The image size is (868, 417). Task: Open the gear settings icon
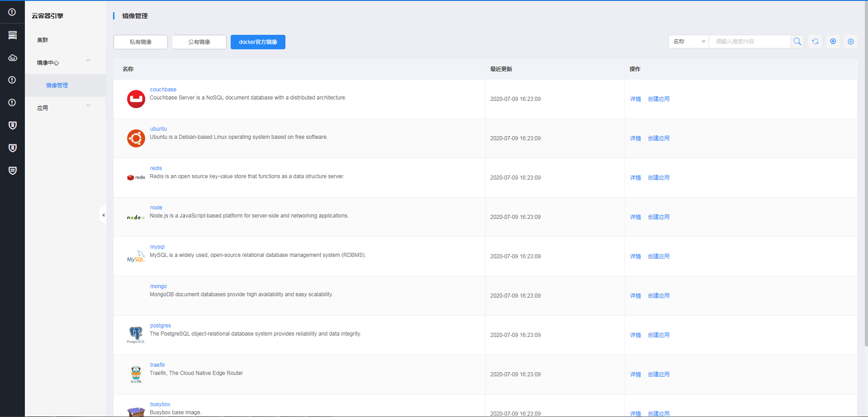click(850, 42)
